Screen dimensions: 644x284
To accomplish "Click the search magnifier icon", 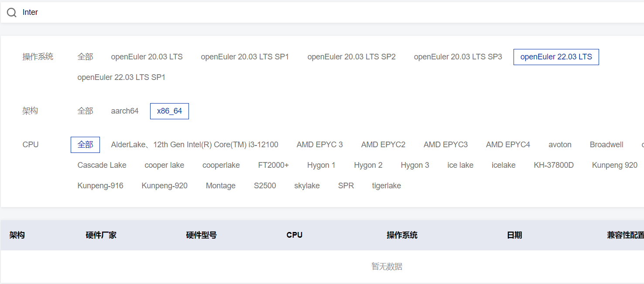I will [12, 13].
